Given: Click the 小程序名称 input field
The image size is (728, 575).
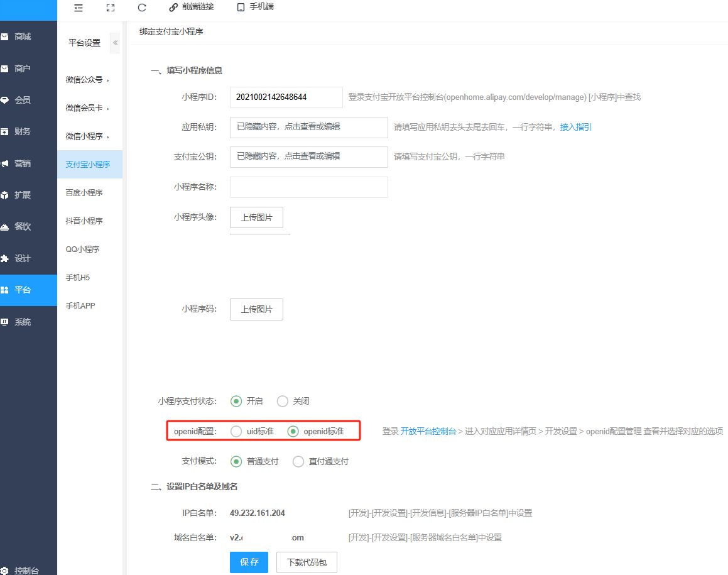Looking at the screenshot, I should [x=309, y=187].
